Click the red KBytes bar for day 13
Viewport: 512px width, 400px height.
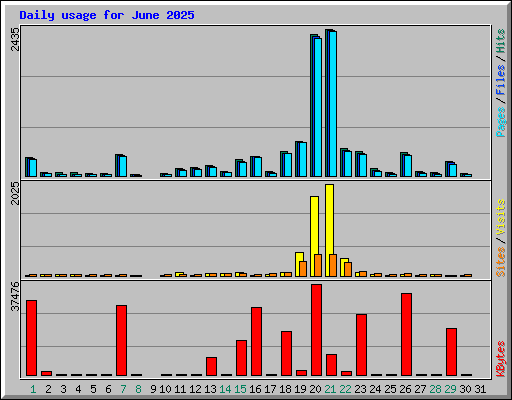(212, 366)
